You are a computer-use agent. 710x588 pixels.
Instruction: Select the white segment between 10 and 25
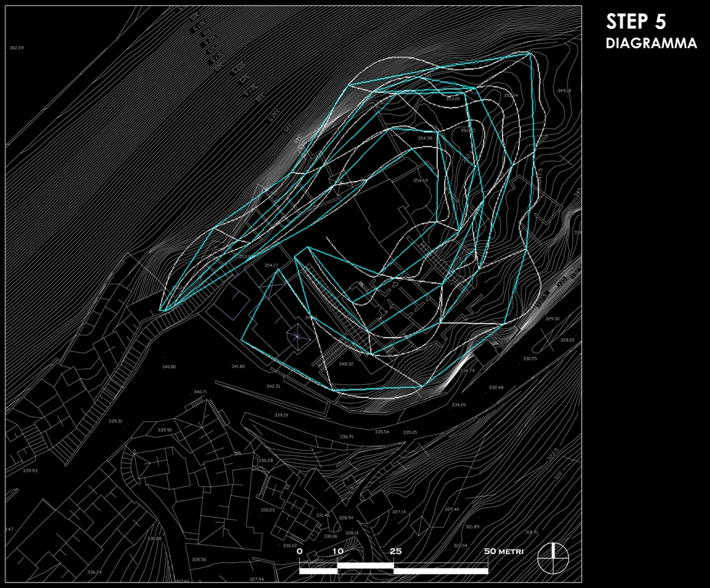(x=365, y=565)
